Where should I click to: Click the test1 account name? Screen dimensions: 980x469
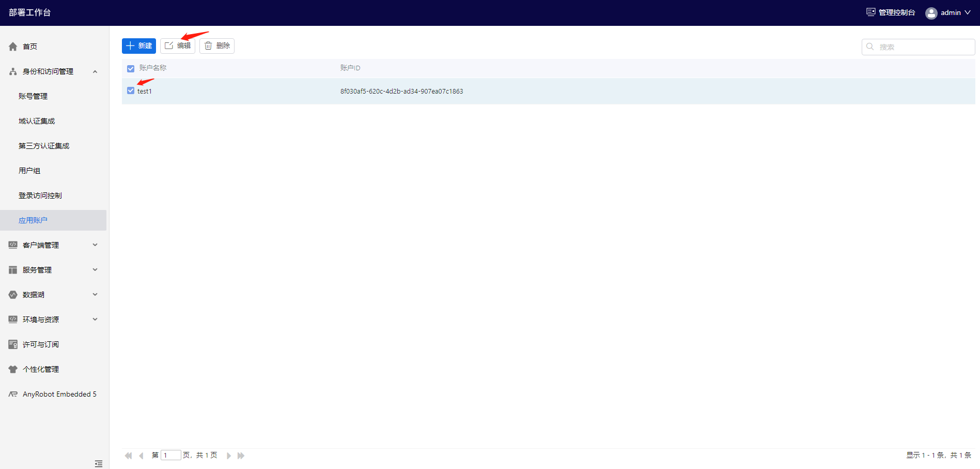tap(145, 91)
